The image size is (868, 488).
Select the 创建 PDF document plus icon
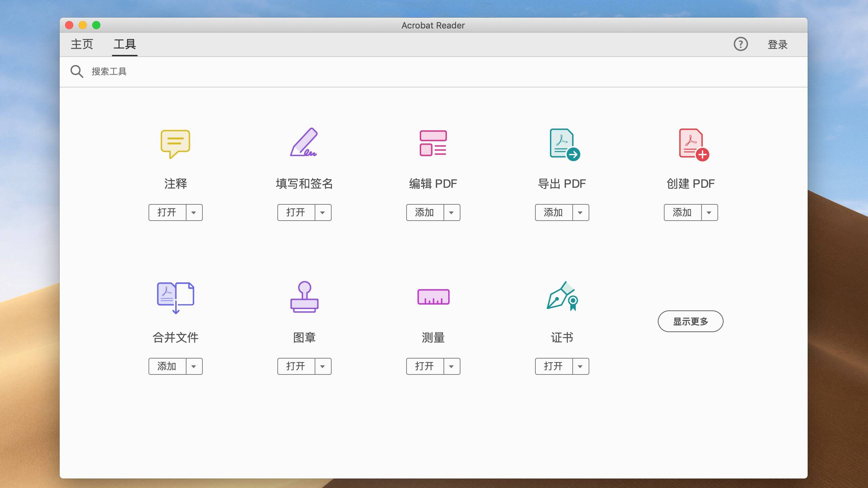(x=693, y=144)
